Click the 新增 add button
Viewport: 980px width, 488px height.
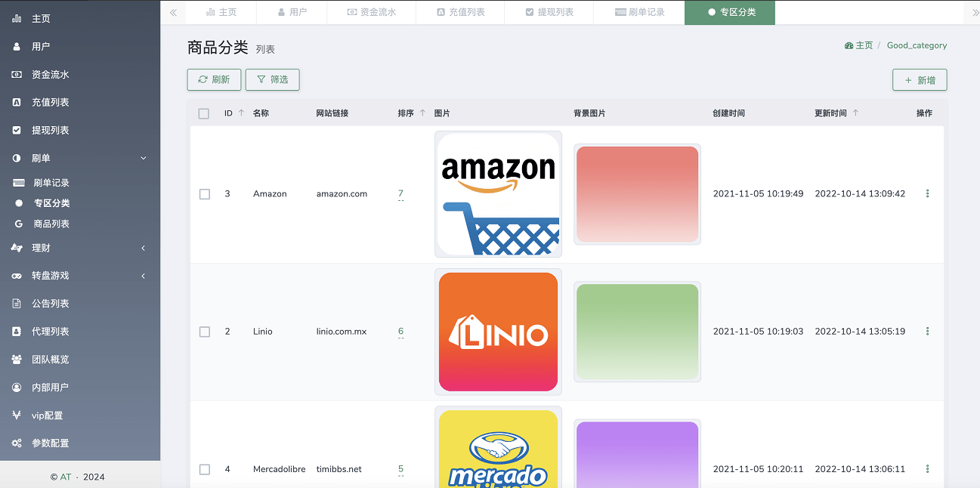point(920,80)
